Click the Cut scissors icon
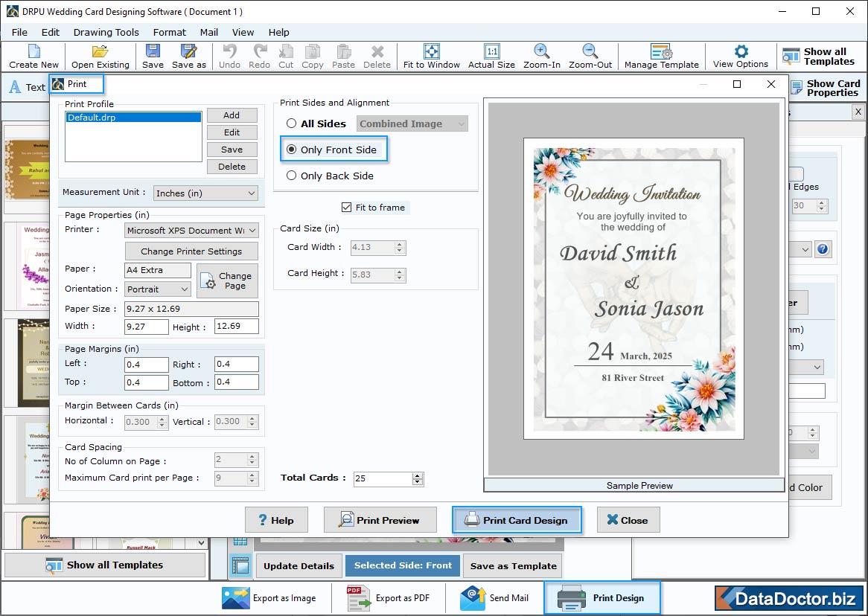The height and width of the screenshot is (616, 868). point(286,51)
